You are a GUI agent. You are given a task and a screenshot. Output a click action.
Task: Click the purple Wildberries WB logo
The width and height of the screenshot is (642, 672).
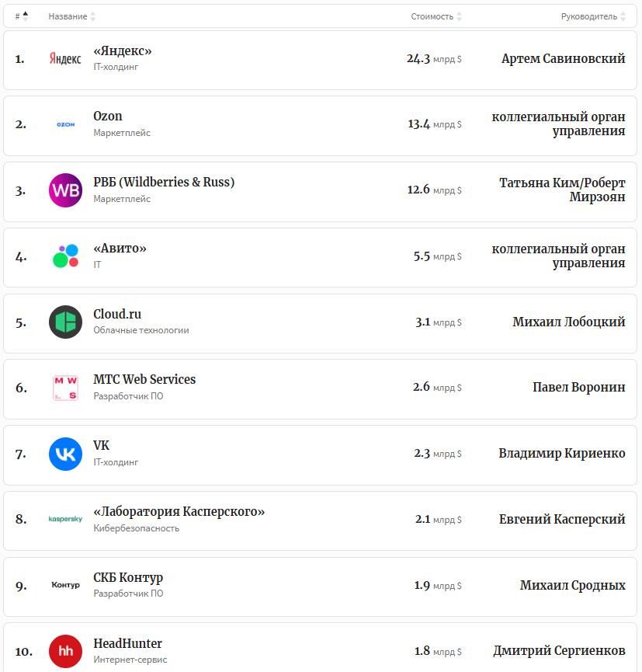65,190
